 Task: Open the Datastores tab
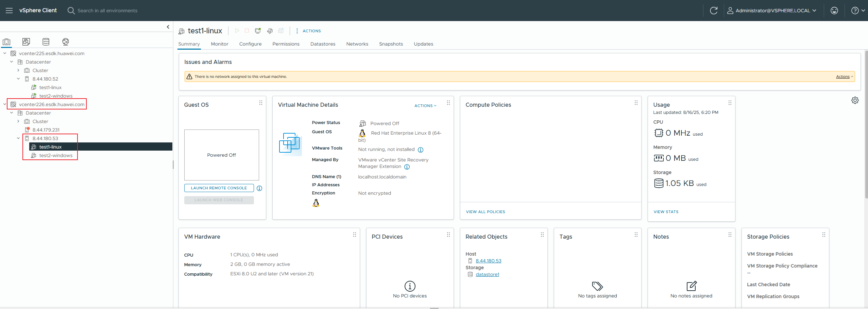pos(323,44)
